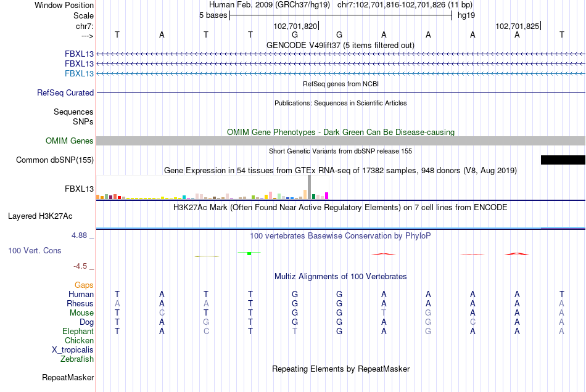The image size is (586, 392).
Task: Click the magenta GTEx expression bar
Action: [x=327, y=195]
